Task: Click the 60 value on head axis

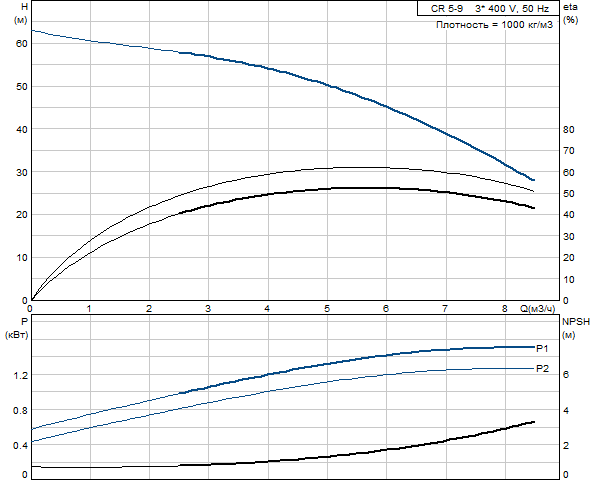Action: pyautogui.click(x=22, y=43)
